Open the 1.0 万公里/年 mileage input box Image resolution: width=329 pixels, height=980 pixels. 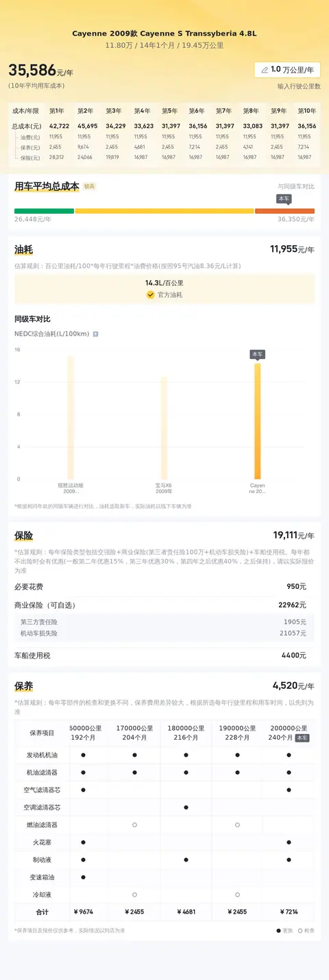point(287,70)
